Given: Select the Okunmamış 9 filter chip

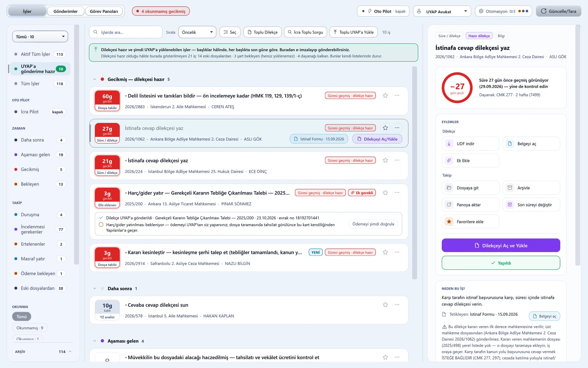Looking at the screenshot, I should tap(30, 328).
